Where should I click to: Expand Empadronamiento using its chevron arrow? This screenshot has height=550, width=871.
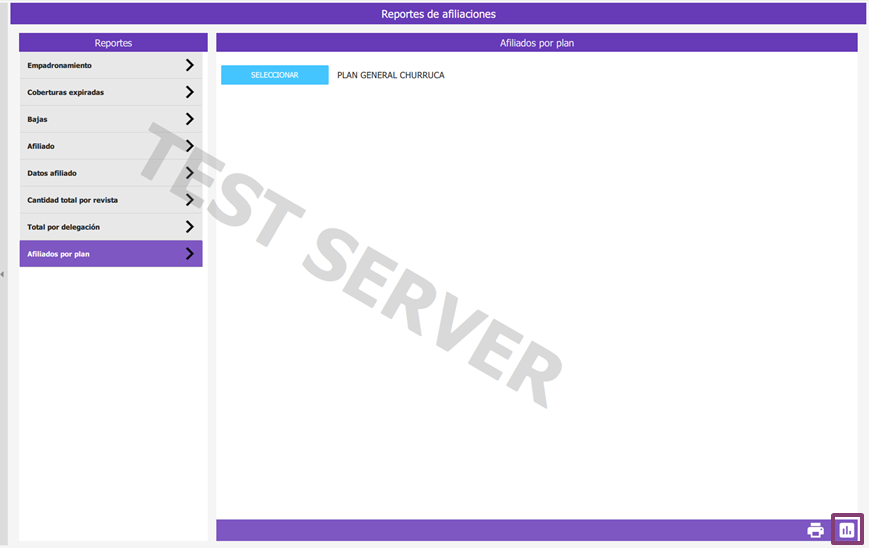pyautogui.click(x=190, y=66)
